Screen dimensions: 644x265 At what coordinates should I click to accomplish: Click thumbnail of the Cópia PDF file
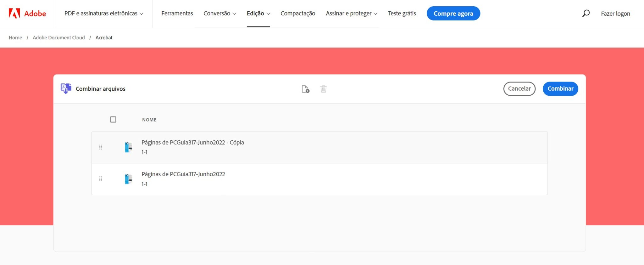(128, 147)
